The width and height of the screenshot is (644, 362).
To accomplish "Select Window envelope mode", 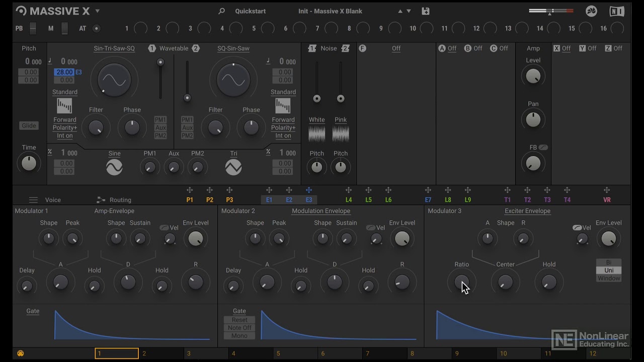I will [609, 278].
